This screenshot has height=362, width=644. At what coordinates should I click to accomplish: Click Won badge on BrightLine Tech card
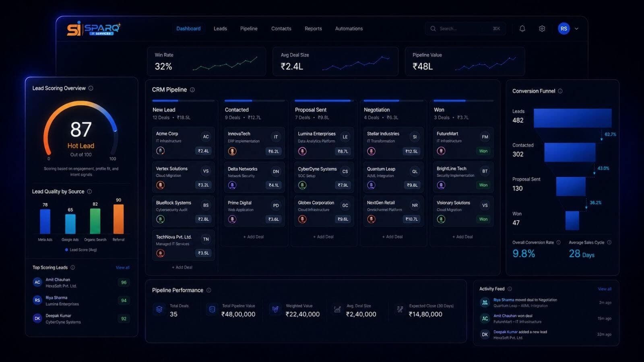(483, 185)
